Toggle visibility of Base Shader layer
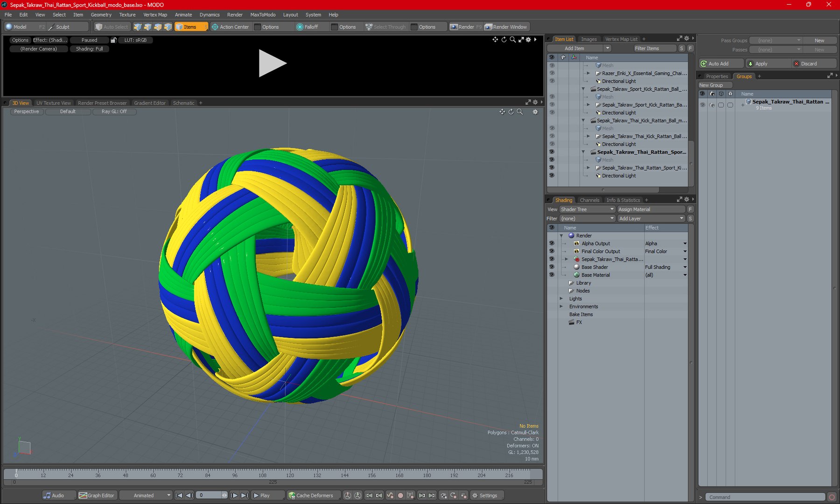The width and height of the screenshot is (840, 504). click(552, 267)
